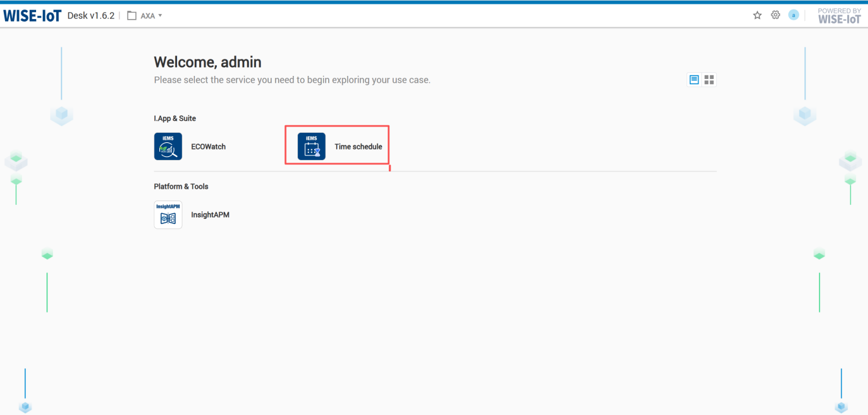This screenshot has height=415, width=868.
Task: Select the Platform & Tools section heading
Action: coord(181,187)
